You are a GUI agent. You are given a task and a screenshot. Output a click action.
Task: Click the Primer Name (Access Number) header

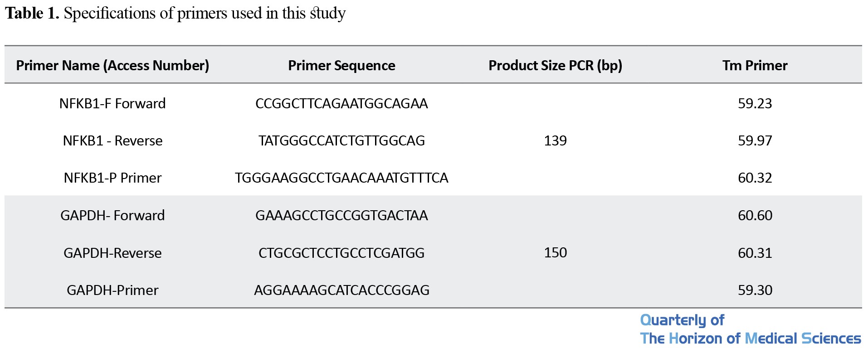pyautogui.click(x=112, y=66)
